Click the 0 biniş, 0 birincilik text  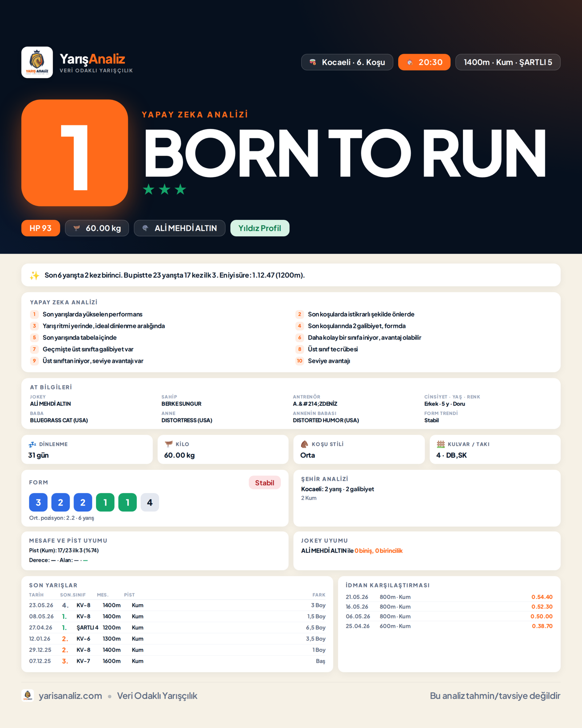[x=379, y=550]
